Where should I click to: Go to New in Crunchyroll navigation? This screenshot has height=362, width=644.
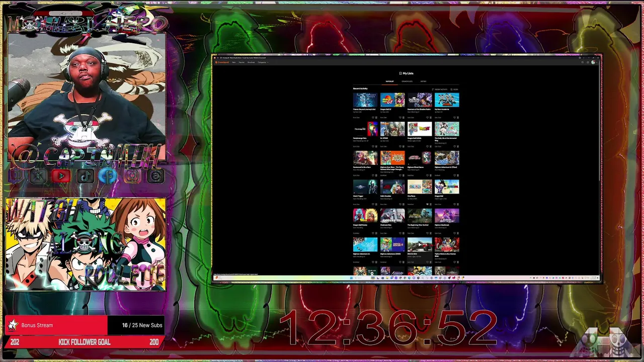[x=234, y=62]
